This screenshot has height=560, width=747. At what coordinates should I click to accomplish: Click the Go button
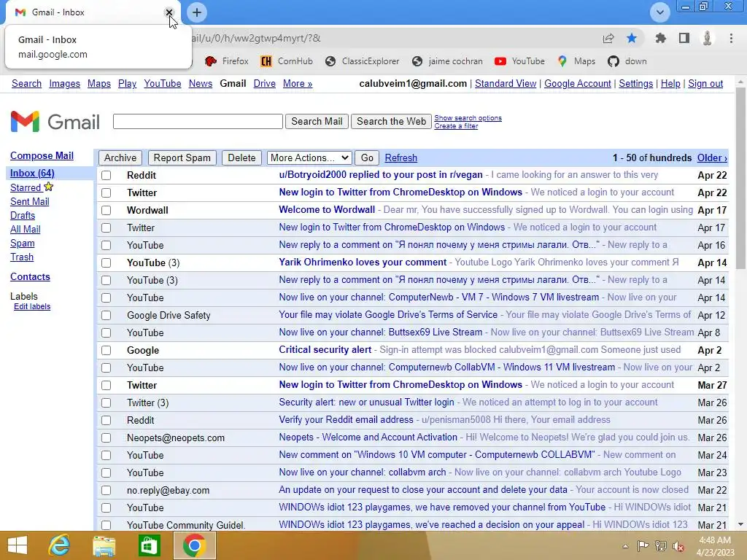point(367,157)
